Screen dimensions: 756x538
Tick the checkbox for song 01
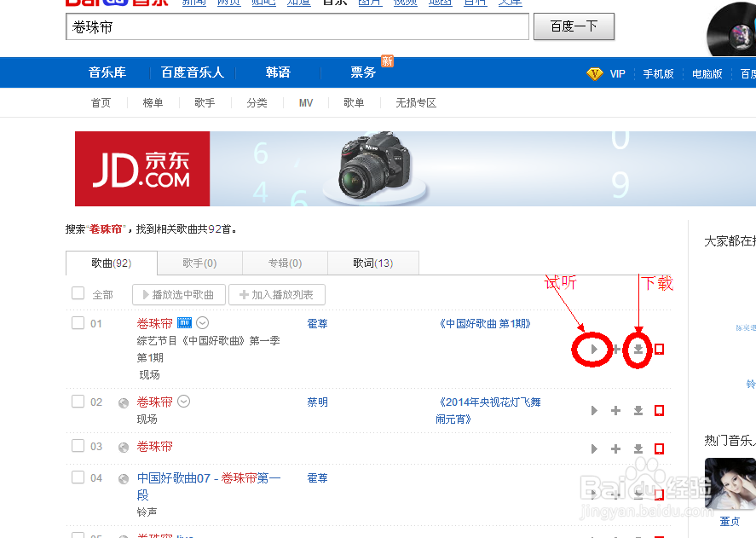tap(78, 322)
